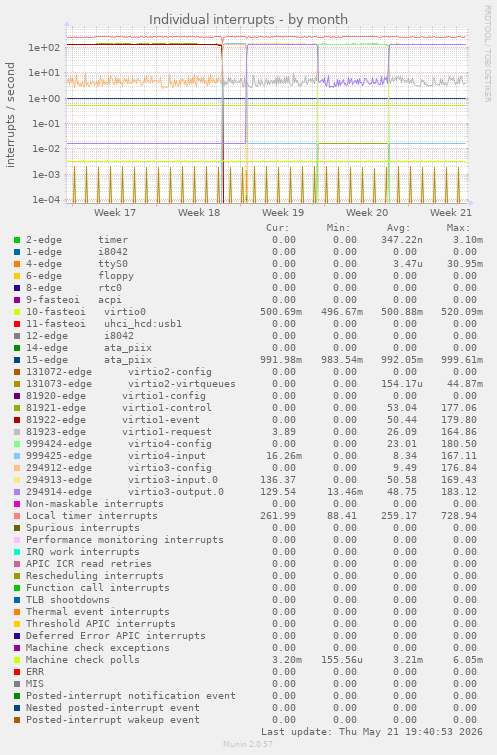Click the Week 21 axis label
The width and height of the screenshot is (497, 755).
[451, 212]
